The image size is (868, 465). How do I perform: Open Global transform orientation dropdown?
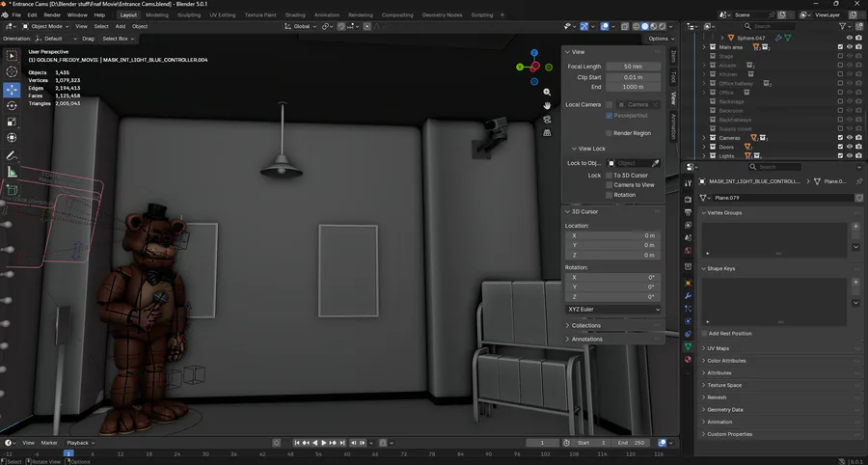(301, 27)
